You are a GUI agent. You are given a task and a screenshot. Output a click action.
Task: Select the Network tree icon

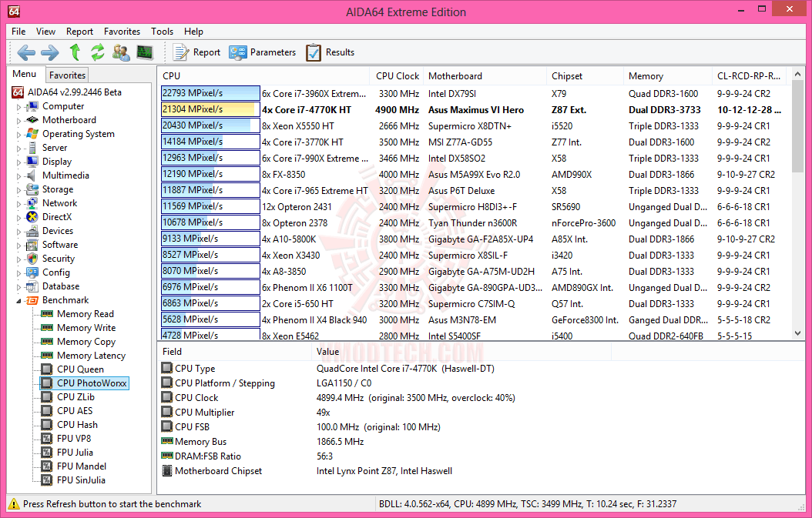[32, 203]
